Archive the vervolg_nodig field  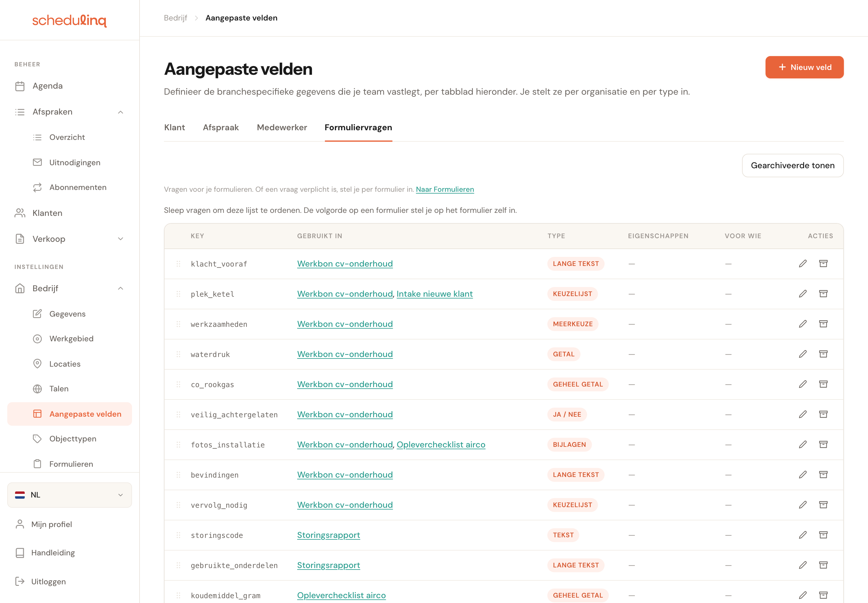(x=823, y=505)
